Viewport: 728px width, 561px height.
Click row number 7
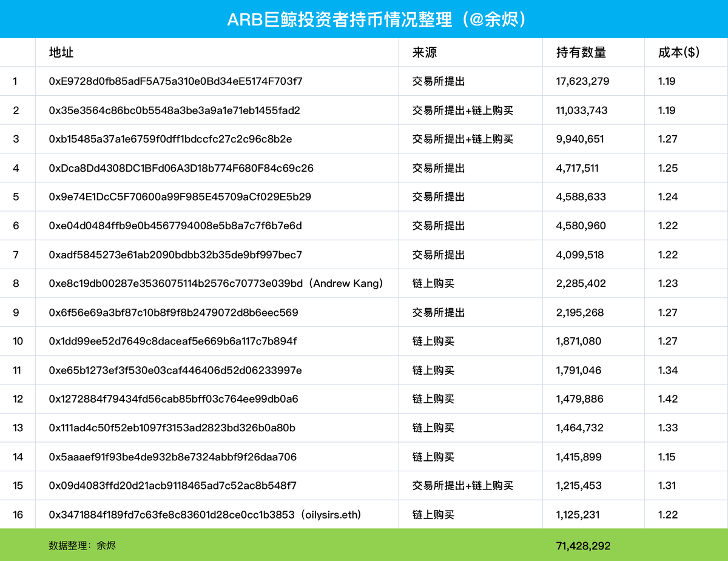click(x=16, y=255)
